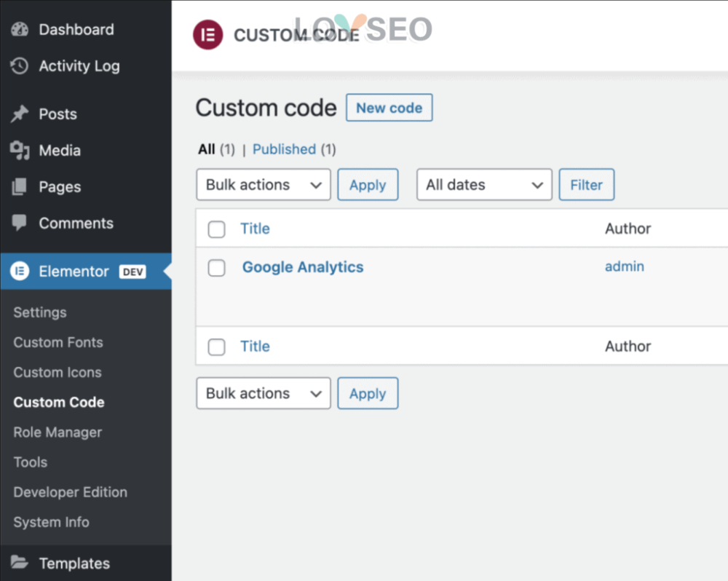This screenshot has width=728, height=581.
Task: Click the Elementor logo beside CUSTOM CODE header
Action: (x=208, y=35)
